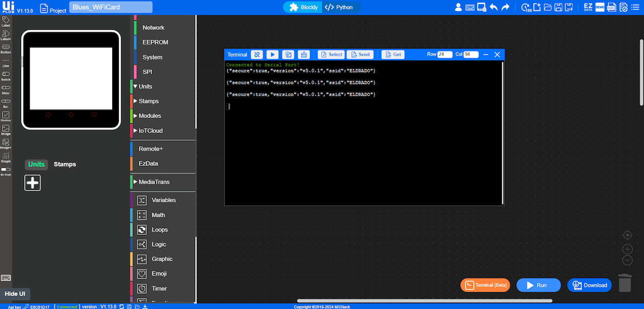The height and width of the screenshot is (309, 644).
Task: Open the history (100) icon
Action: coord(526,7)
